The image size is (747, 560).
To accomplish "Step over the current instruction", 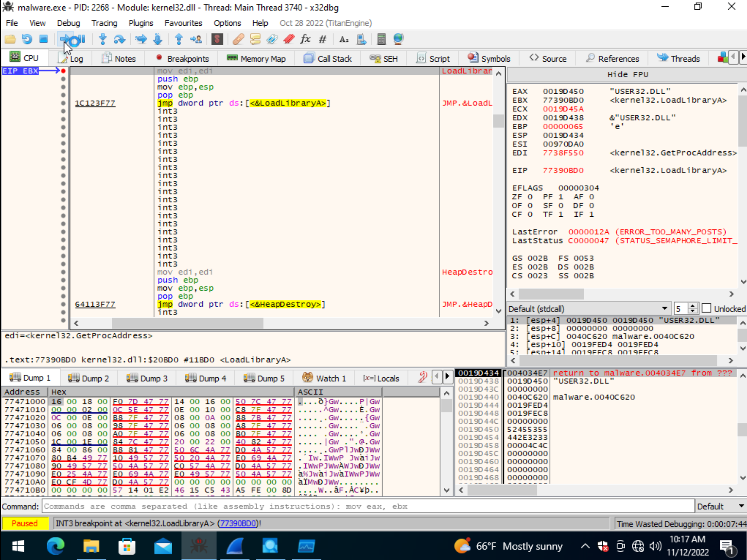I will (120, 39).
